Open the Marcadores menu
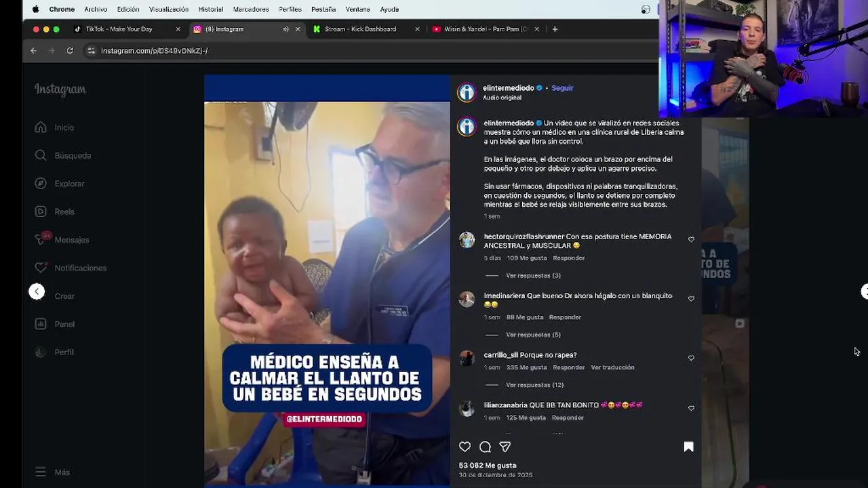The width and height of the screenshot is (868, 488). (251, 9)
